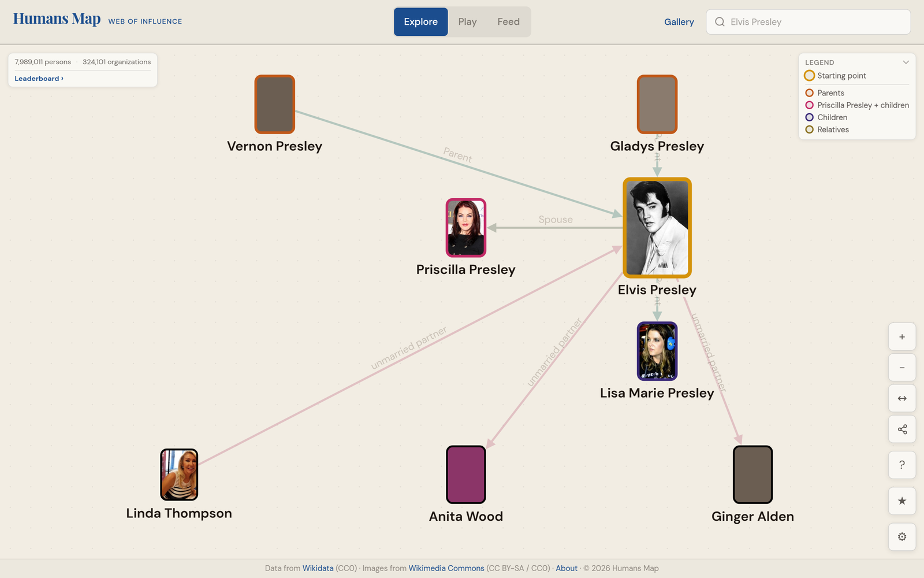The height and width of the screenshot is (578, 924).
Task: Switch to the Explore tab
Action: (421, 22)
